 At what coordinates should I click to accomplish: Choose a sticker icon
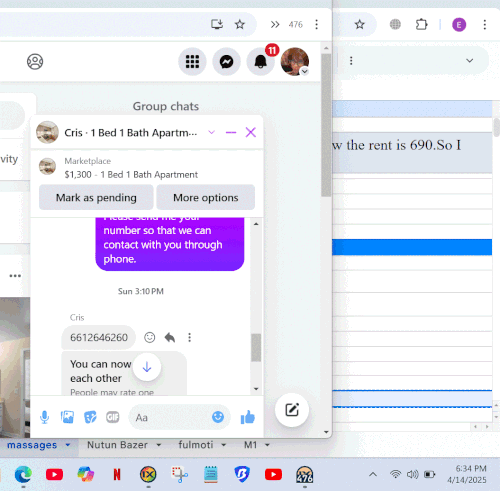[x=90, y=417]
